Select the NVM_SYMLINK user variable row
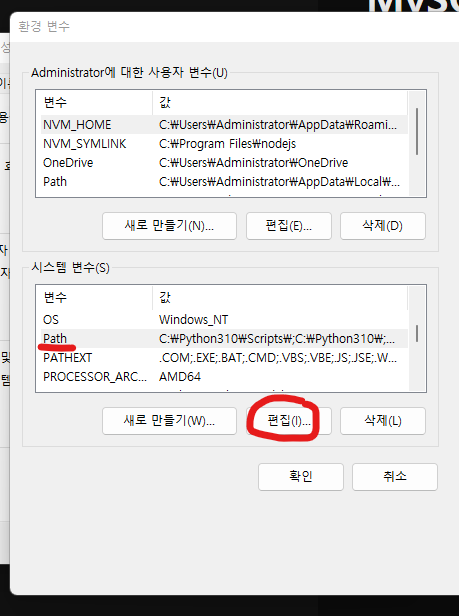 coord(224,144)
